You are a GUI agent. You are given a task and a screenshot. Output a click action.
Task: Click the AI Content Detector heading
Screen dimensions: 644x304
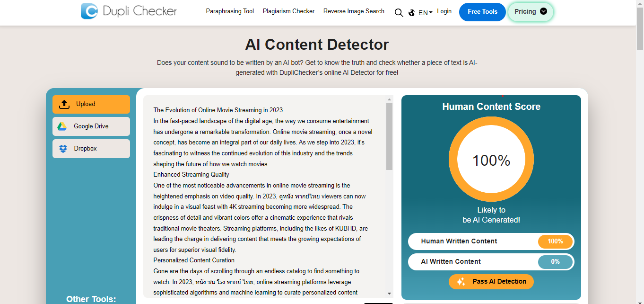point(317,45)
